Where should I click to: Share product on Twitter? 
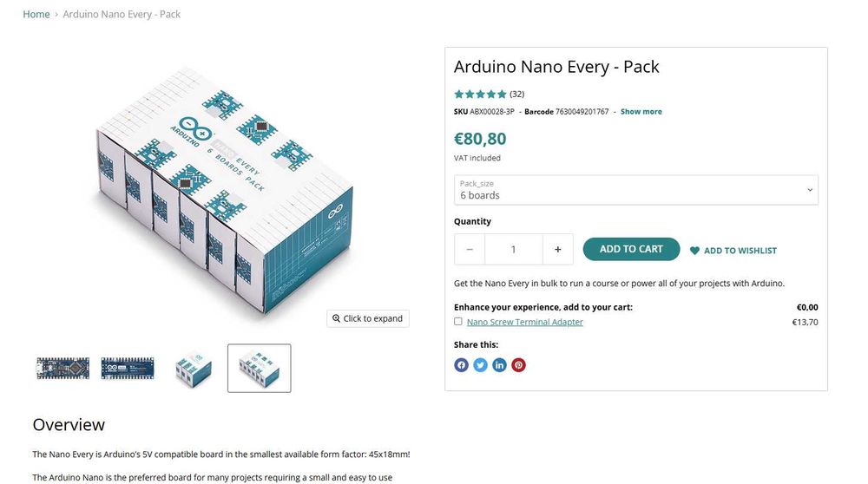[x=480, y=365]
